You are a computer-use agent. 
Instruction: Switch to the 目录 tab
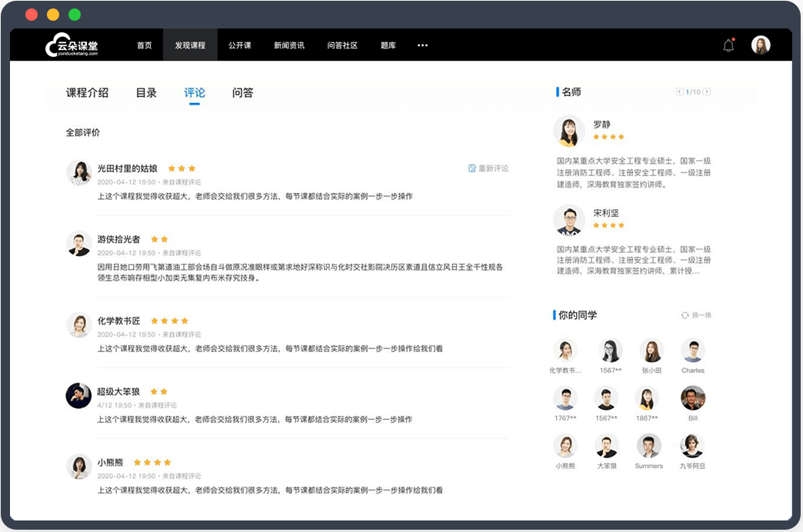146,93
